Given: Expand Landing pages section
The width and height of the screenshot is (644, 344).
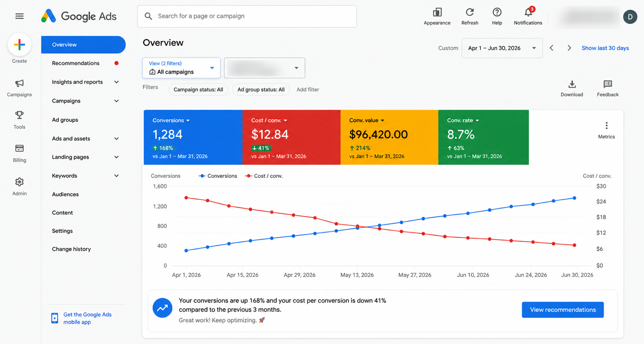Looking at the screenshot, I should coord(116,157).
